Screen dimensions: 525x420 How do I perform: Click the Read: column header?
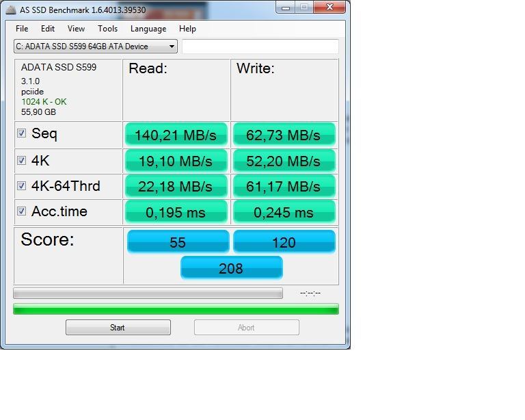(x=148, y=68)
